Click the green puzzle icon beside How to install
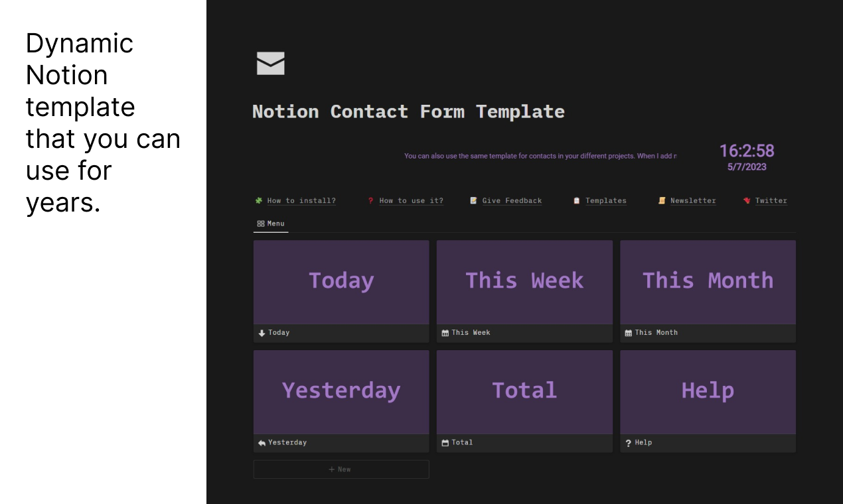 coord(258,200)
